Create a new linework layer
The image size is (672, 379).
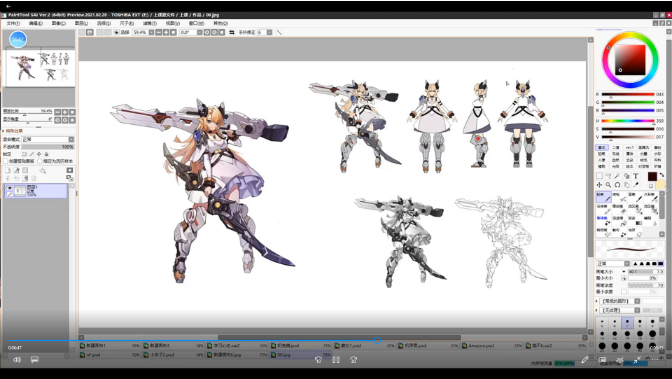(x=17, y=170)
